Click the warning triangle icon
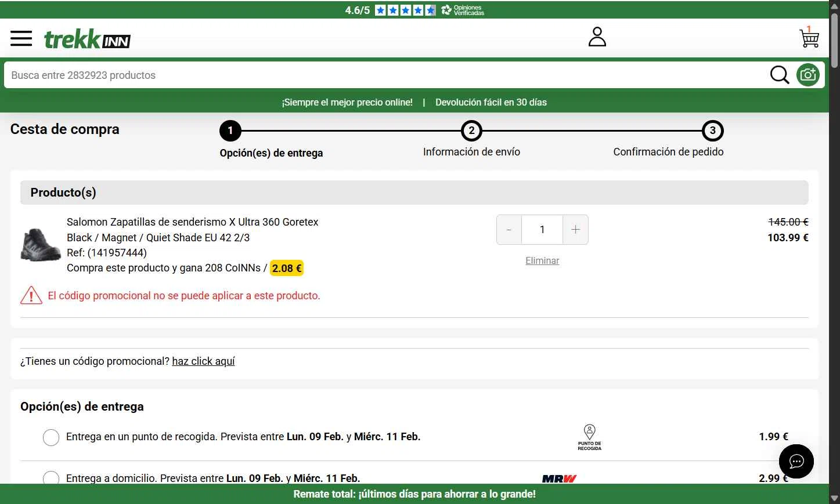 pos(31,295)
